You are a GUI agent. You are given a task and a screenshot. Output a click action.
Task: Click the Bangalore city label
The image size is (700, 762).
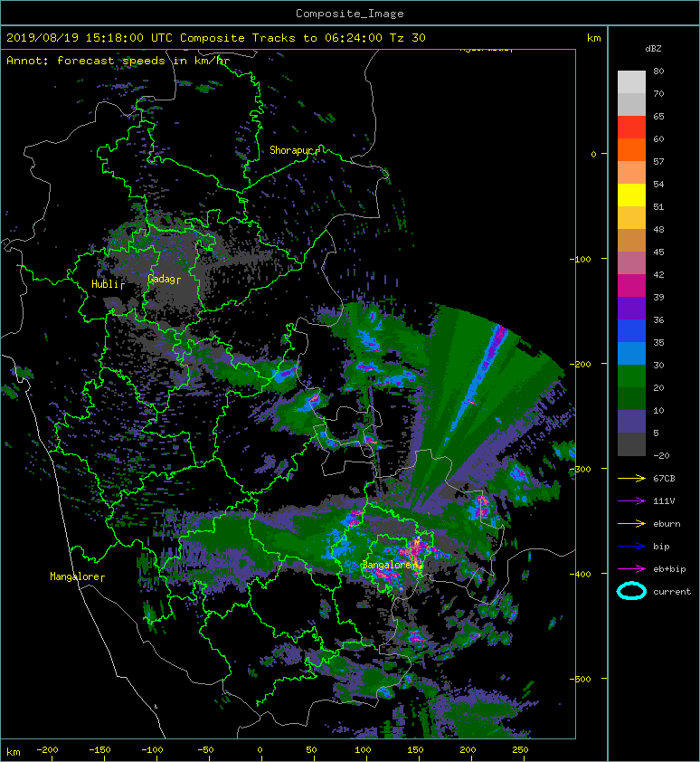pyautogui.click(x=387, y=565)
